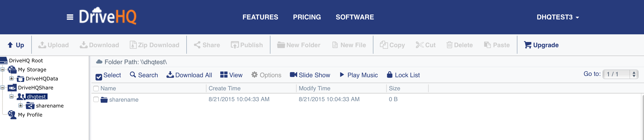
Task: Open the sharename folder link
Action: pyautogui.click(x=124, y=100)
